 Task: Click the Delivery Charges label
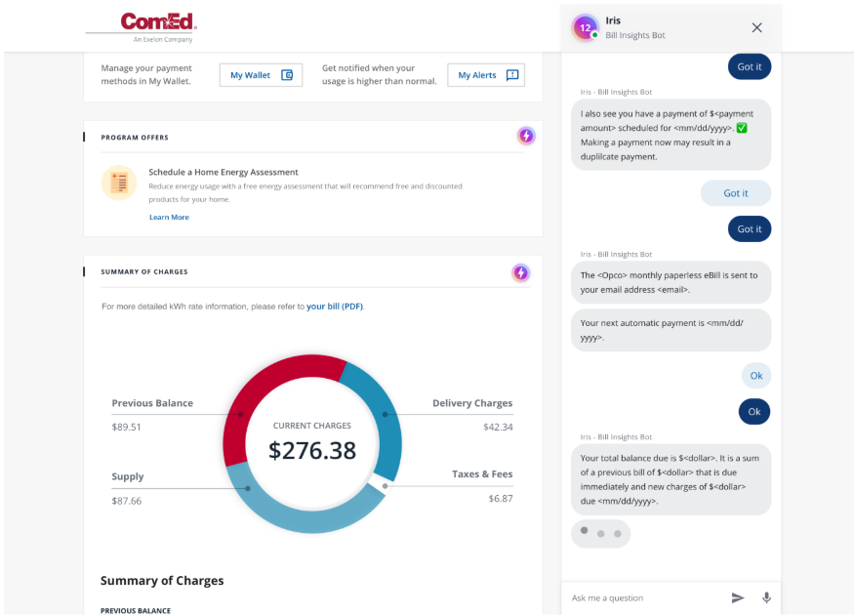click(472, 403)
